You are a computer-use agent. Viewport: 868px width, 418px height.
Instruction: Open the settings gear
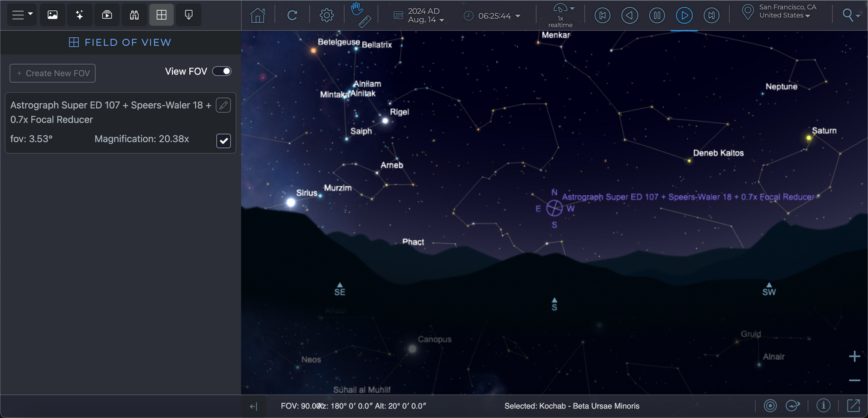coord(326,16)
